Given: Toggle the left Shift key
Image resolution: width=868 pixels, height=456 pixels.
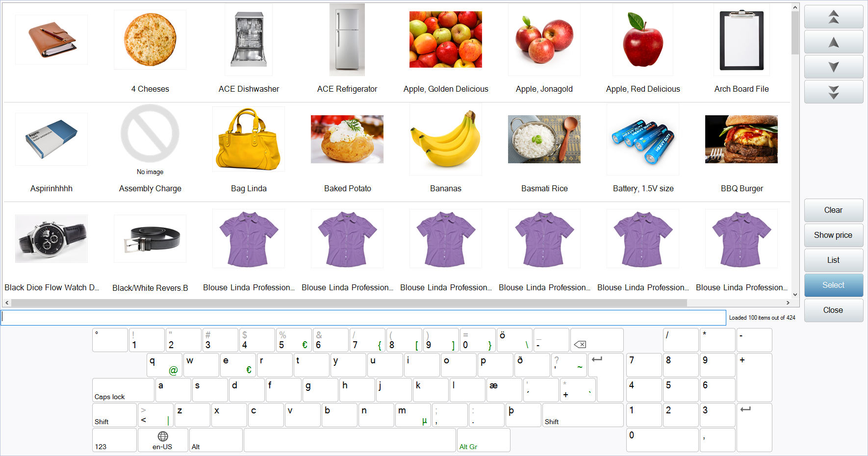Looking at the screenshot, I should tap(114, 415).
